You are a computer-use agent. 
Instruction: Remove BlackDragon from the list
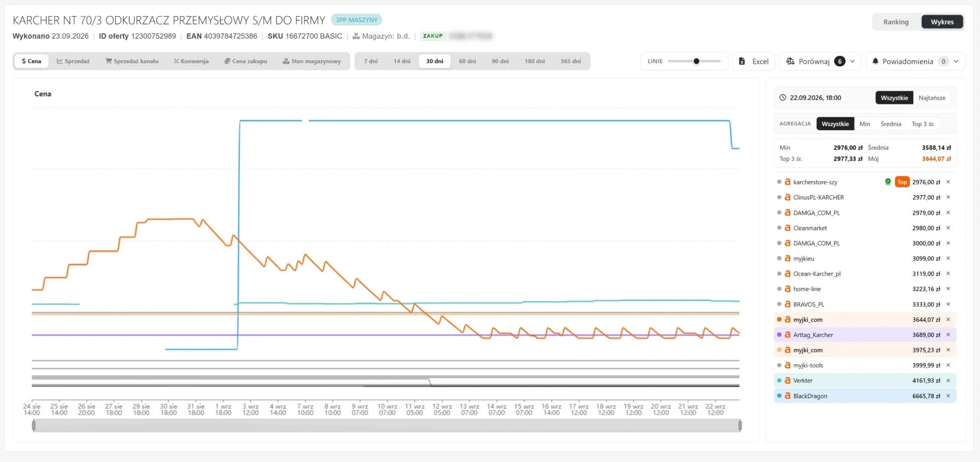pos(948,396)
